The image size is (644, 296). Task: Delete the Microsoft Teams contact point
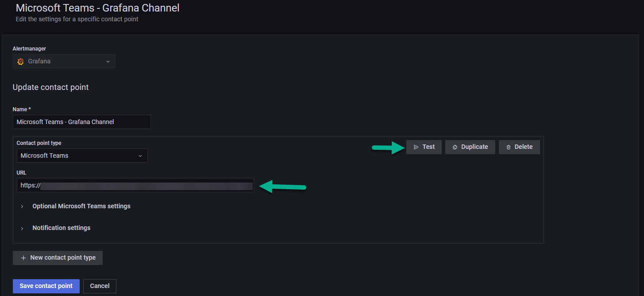pyautogui.click(x=519, y=147)
